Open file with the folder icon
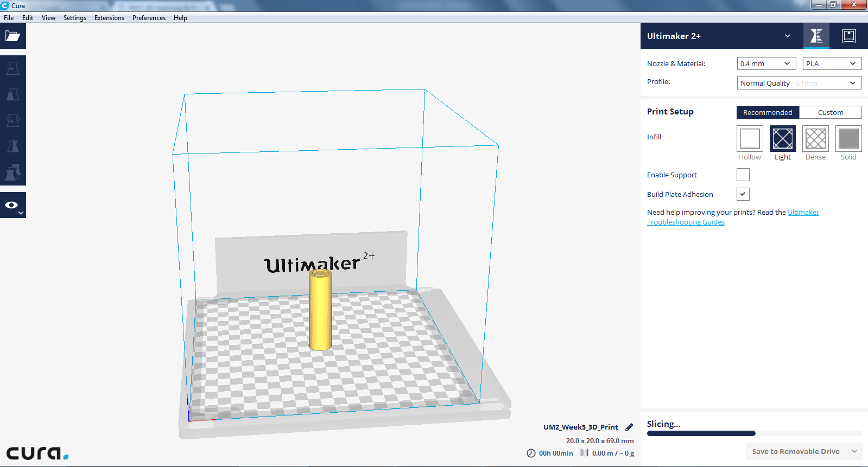The height and width of the screenshot is (467, 868). point(13,36)
